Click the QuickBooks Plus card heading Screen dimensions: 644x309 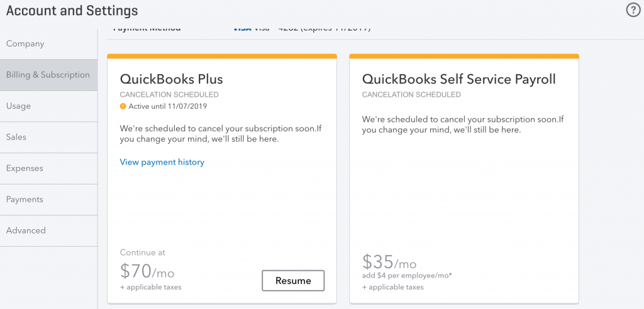pyautogui.click(x=171, y=79)
